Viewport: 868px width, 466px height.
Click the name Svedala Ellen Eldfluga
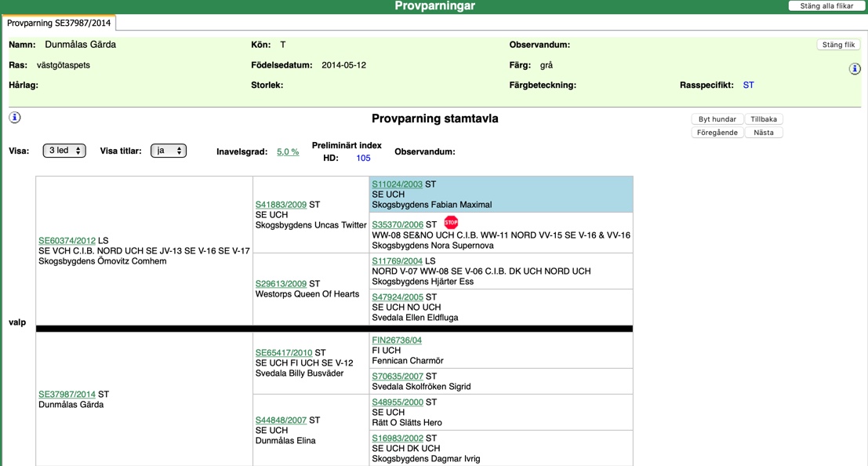tap(415, 318)
